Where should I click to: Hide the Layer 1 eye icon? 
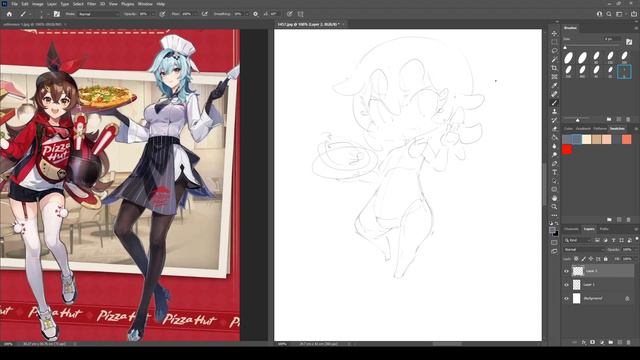567,285
